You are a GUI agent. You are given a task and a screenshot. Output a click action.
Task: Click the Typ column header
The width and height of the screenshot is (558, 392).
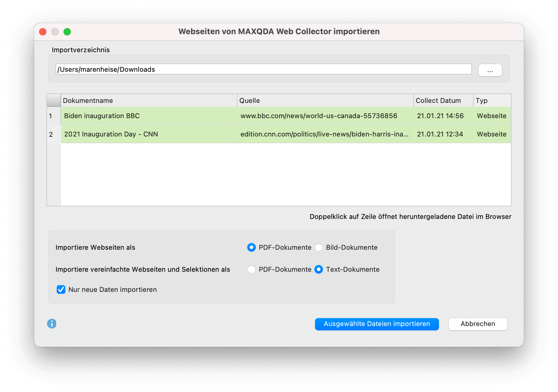[492, 100]
